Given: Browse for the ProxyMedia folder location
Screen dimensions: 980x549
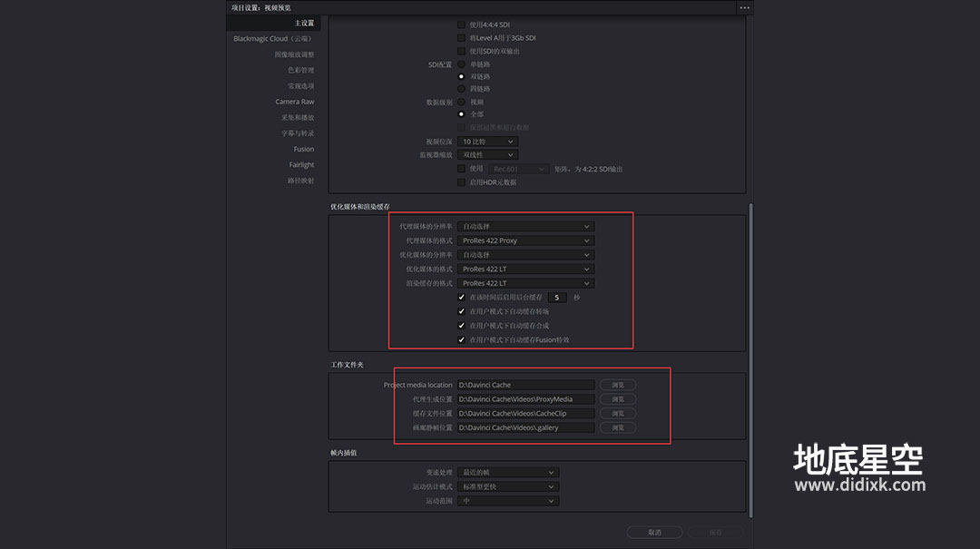Looking at the screenshot, I should (618, 399).
